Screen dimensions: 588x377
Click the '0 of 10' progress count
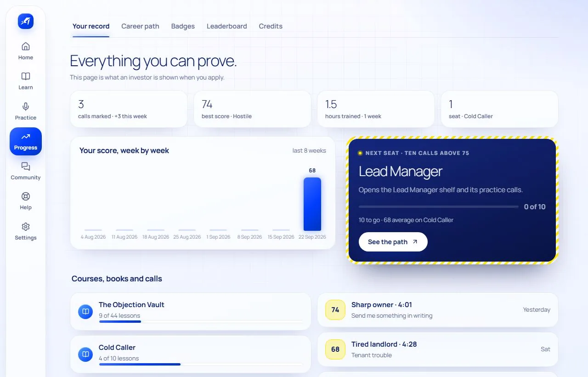535,207
